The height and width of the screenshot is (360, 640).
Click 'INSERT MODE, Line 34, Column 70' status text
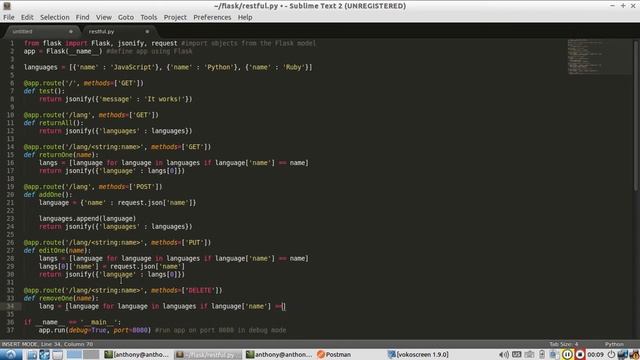(47, 344)
